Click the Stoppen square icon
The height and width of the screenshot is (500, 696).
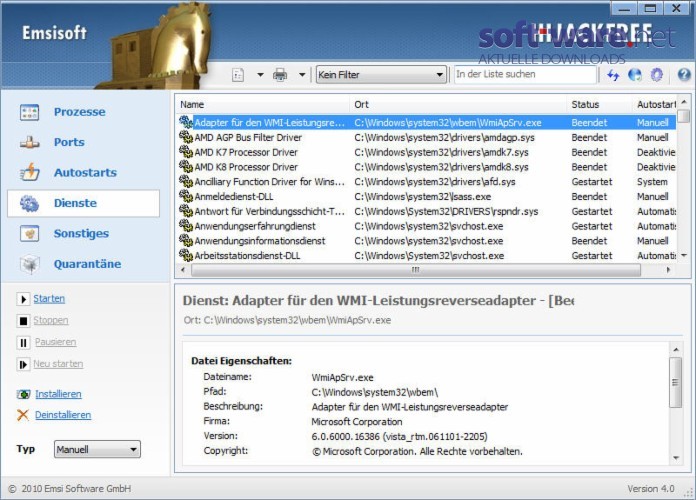[x=24, y=321]
